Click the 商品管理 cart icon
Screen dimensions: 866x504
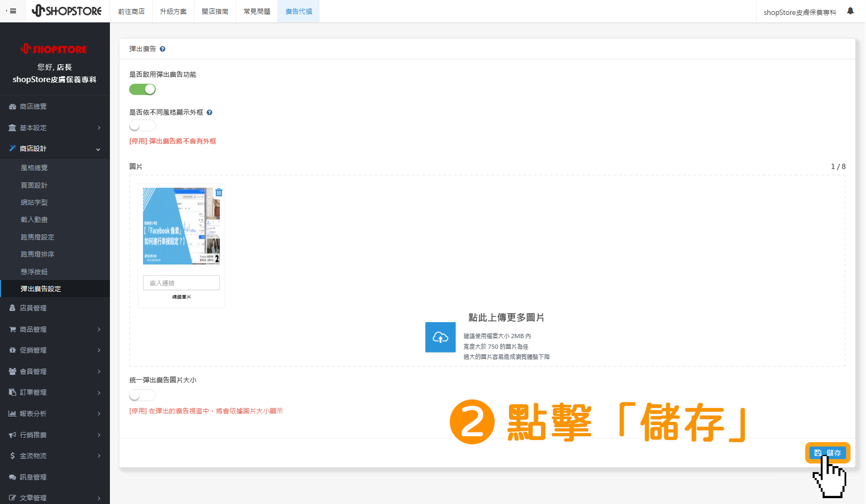pos(12,330)
